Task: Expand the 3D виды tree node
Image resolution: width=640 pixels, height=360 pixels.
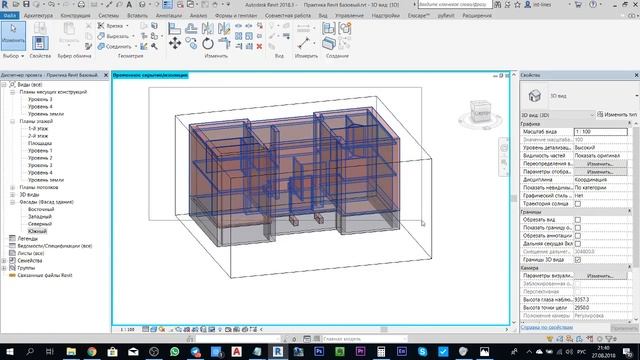Action: (12, 195)
